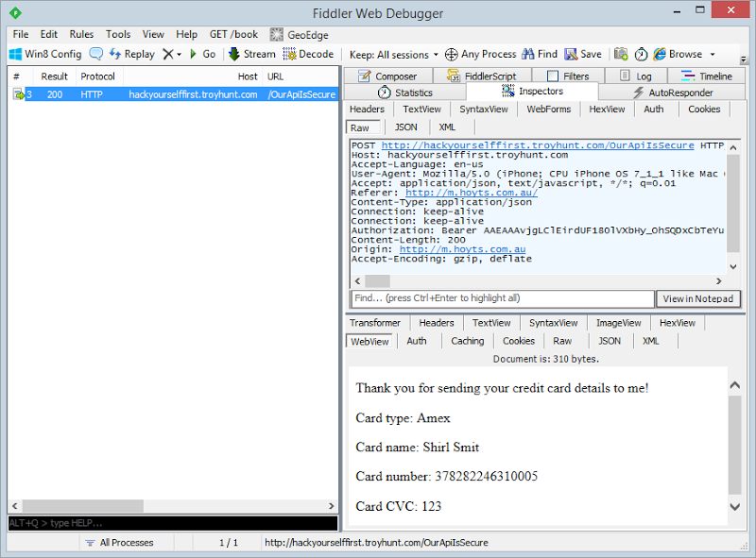Open the Rules menu

point(81,34)
